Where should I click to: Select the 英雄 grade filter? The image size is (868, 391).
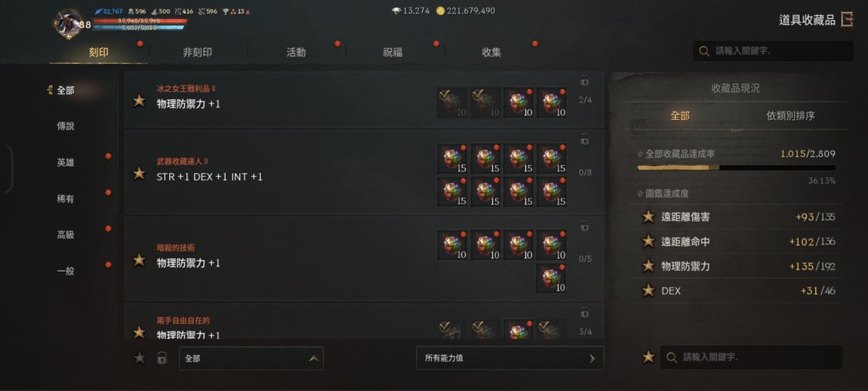pos(66,163)
